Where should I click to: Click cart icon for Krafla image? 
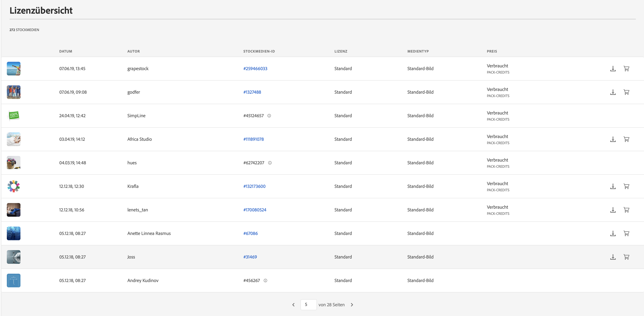point(626,186)
